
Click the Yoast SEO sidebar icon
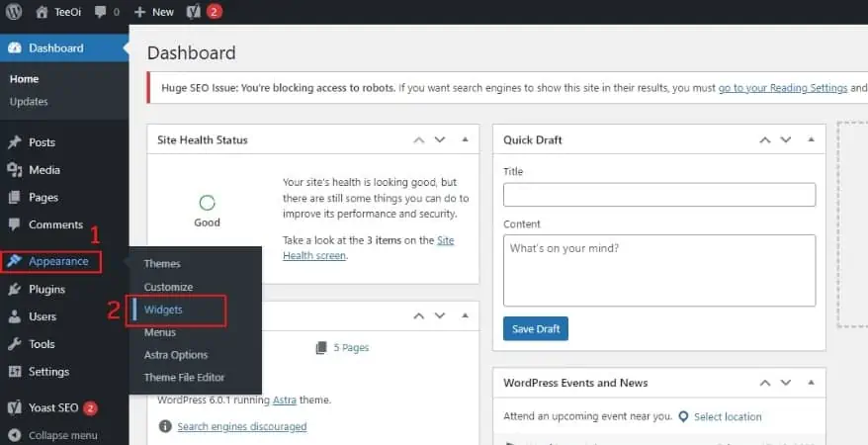click(15, 407)
